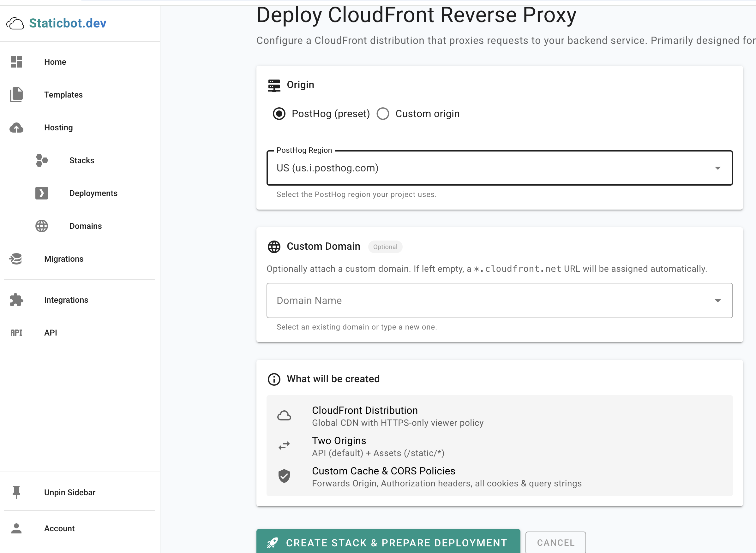Click Create Stack & Prepare Deployment button
The image size is (756, 553).
388,541
